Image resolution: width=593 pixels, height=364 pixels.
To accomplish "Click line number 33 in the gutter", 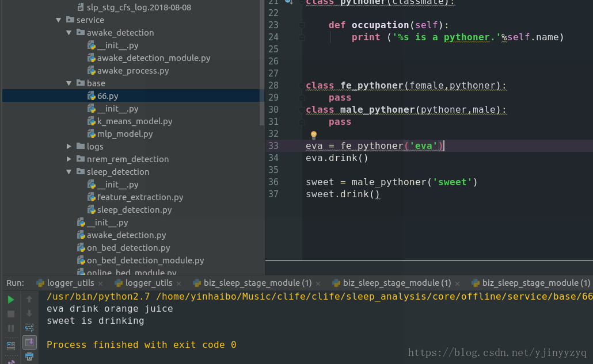I will (x=273, y=145).
